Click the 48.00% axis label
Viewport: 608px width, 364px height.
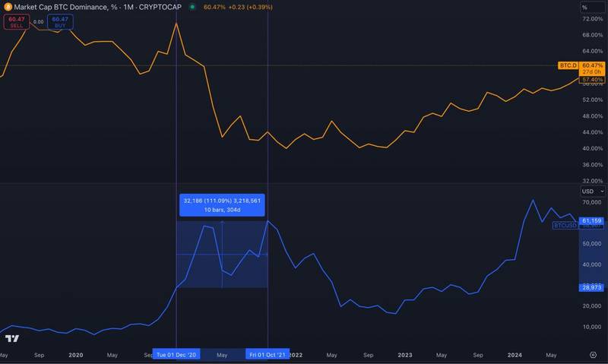593,116
